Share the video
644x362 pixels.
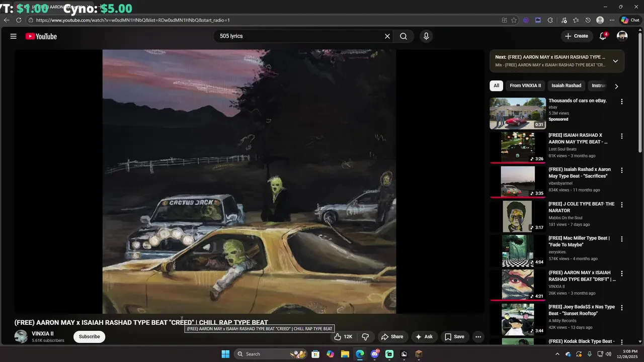pos(392,337)
